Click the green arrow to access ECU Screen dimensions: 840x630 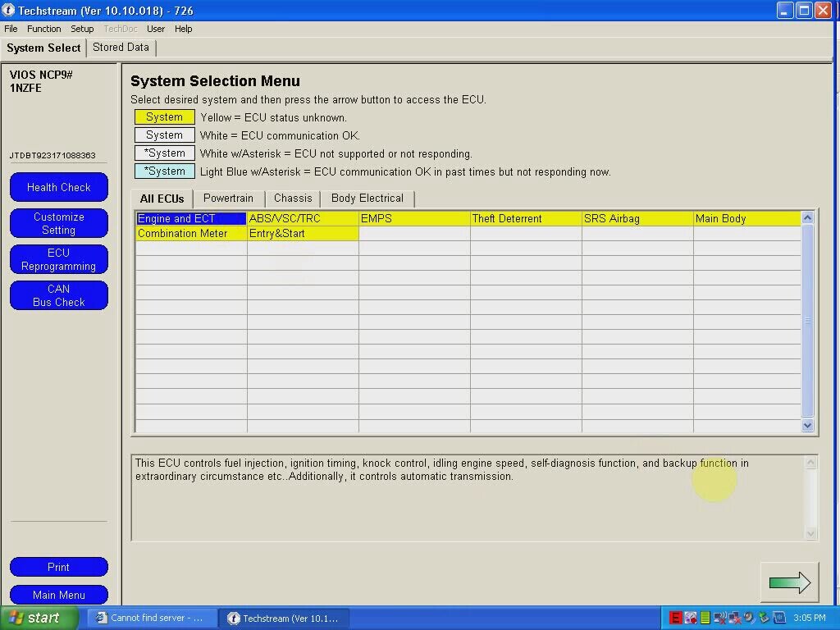point(790,582)
